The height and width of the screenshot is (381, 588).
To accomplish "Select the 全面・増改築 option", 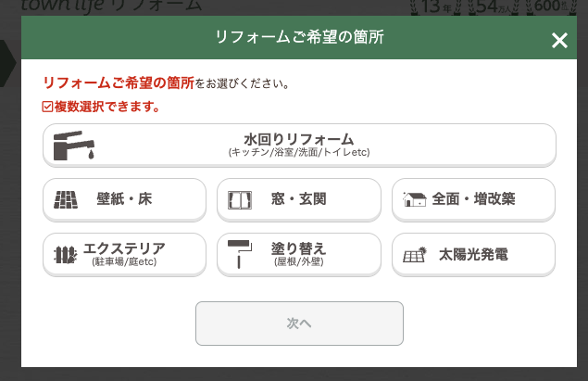I will (473, 199).
